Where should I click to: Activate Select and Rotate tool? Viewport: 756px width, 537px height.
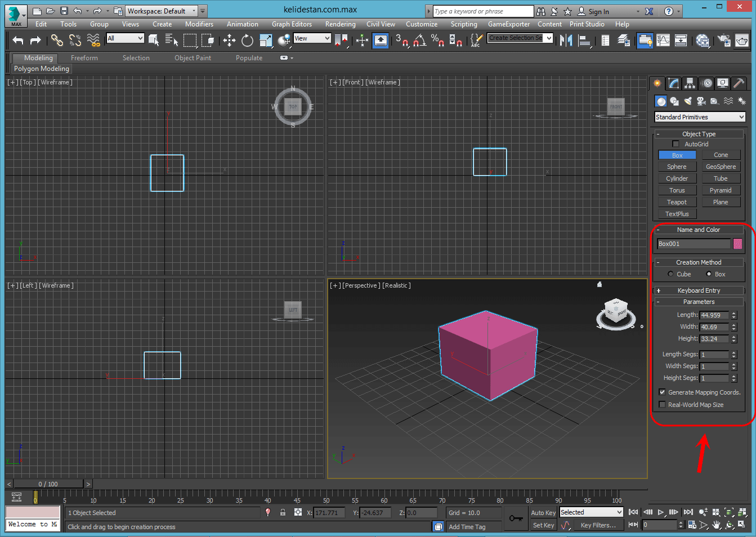coord(247,40)
